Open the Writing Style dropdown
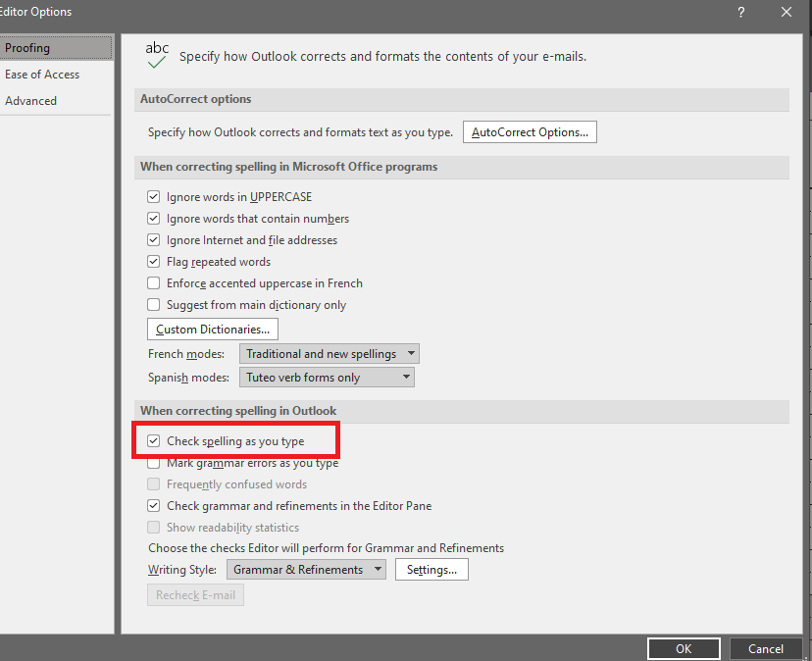The width and height of the screenshot is (812, 661). pyautogui.click(x=306, y=570)
